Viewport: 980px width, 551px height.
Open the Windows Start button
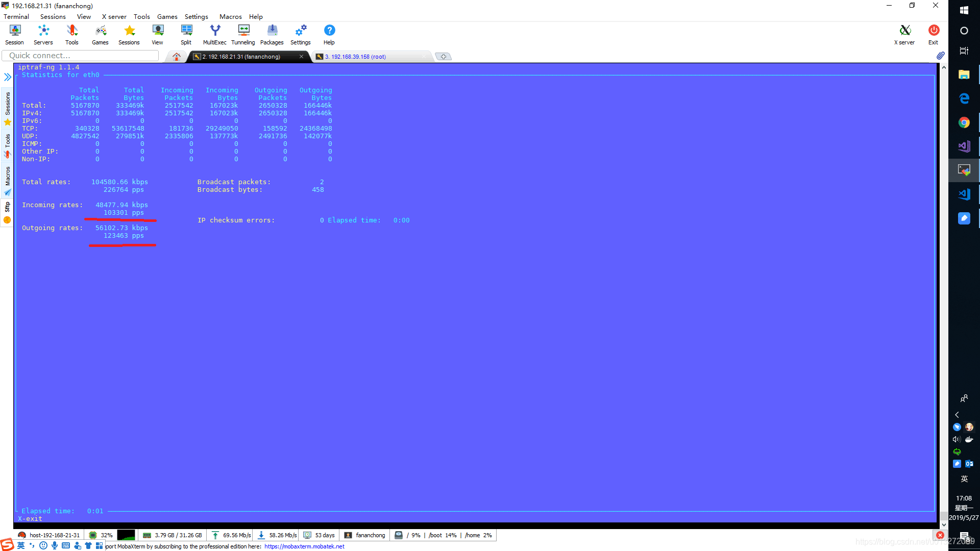[x=964, y=10]
